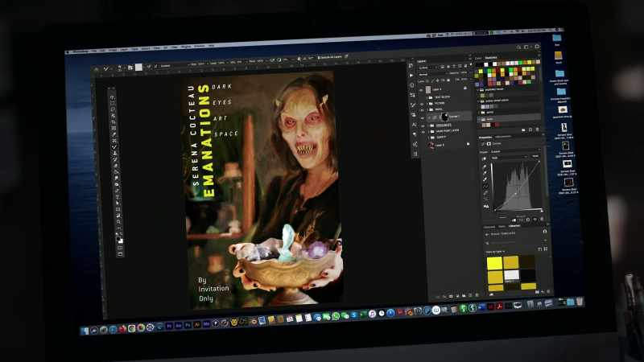Click the trash icon under the Curves graph
This screenshot has height=362, width=644.
pos(542,219)
